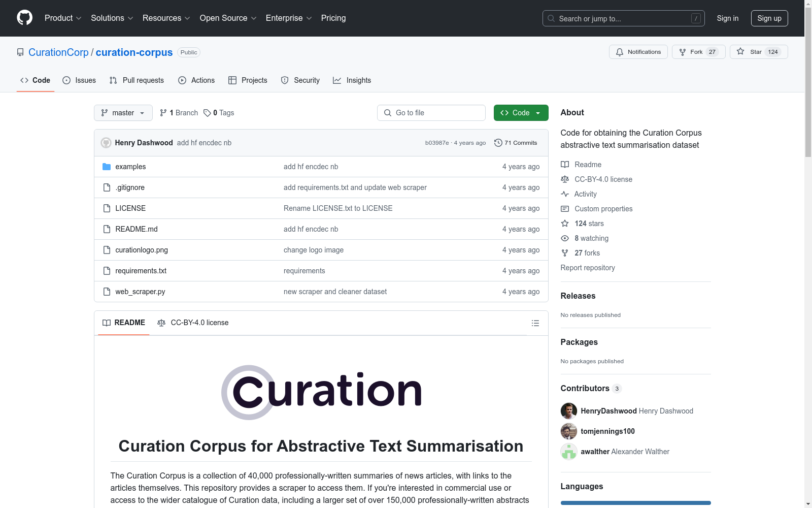
Task: Click the note icon beside Custom properties
Action: coord(565,209)
